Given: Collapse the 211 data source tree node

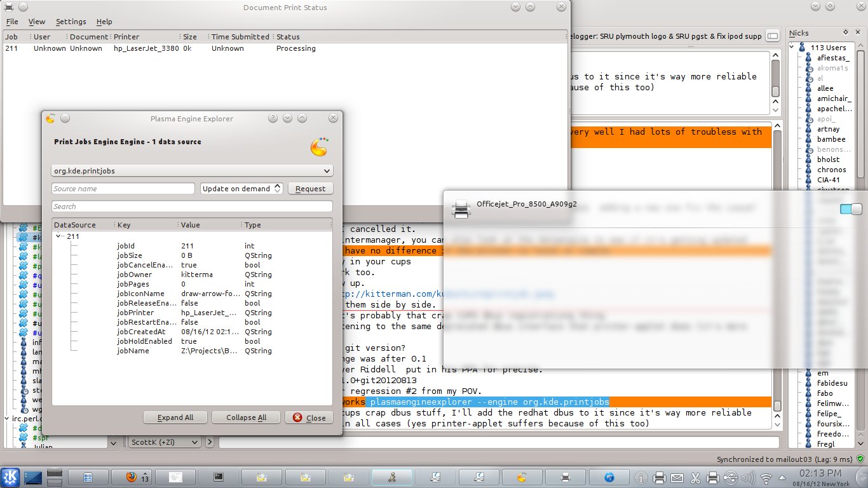Looking at the screenshot, I should (59, 236).
